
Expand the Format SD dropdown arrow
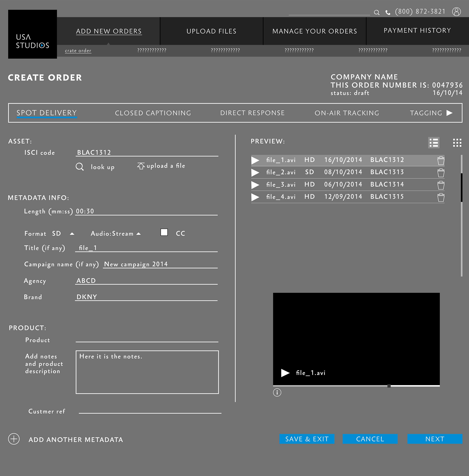(72, 234)
